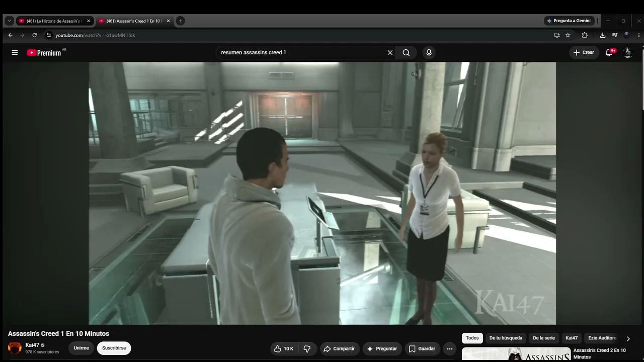Filter by 'Ezio Auditore' chip

click(x=602, y=338)
